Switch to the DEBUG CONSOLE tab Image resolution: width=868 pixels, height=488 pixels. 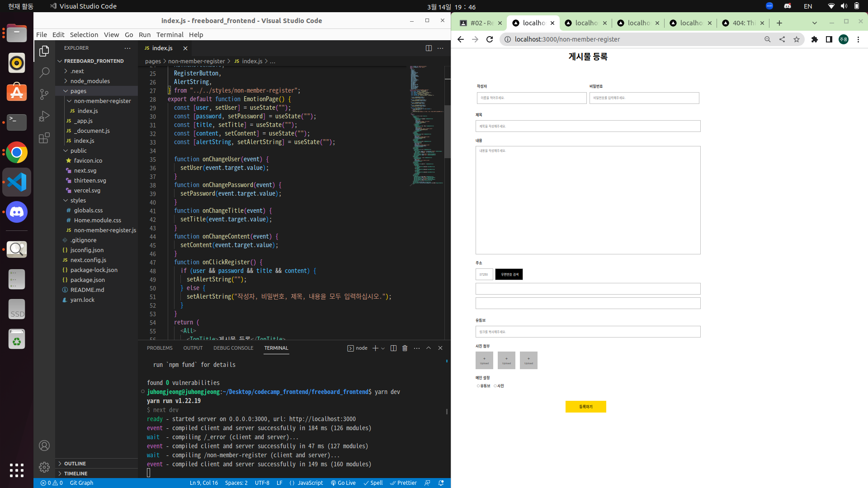[x=233, y=348]
